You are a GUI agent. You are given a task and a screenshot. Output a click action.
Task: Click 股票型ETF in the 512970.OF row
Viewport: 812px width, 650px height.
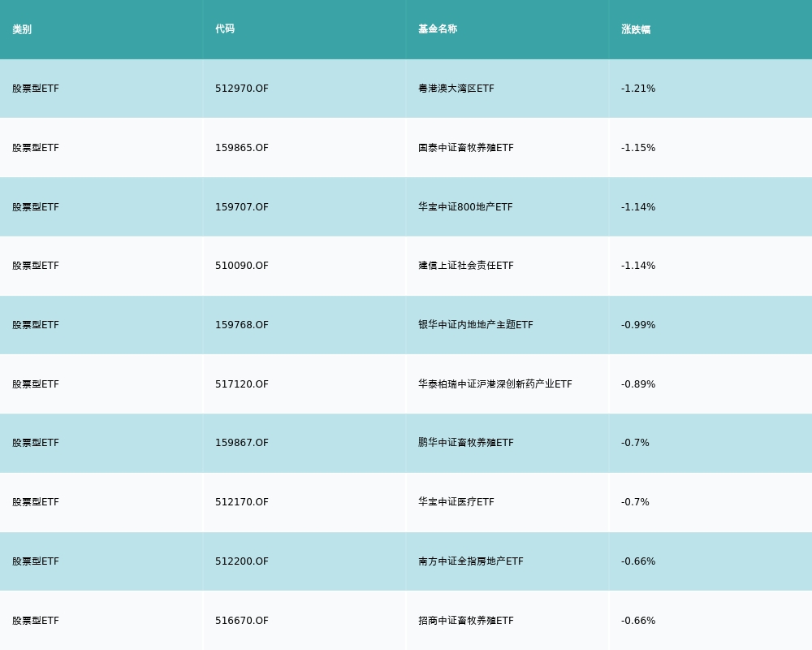click(x=36, y=89)
